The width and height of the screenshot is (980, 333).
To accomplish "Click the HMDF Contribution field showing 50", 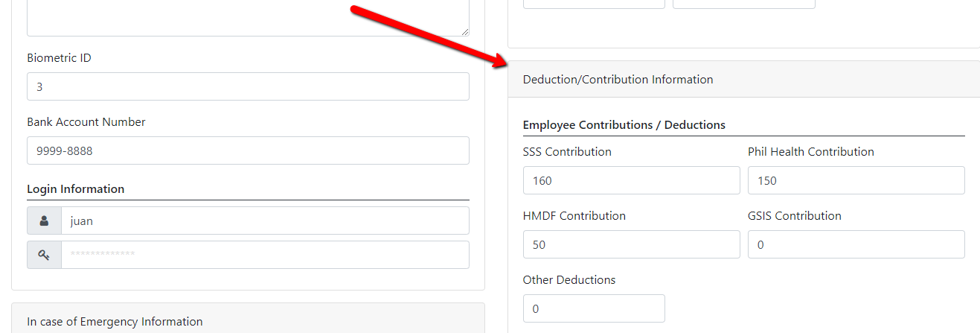I will [x=632, y=244].
